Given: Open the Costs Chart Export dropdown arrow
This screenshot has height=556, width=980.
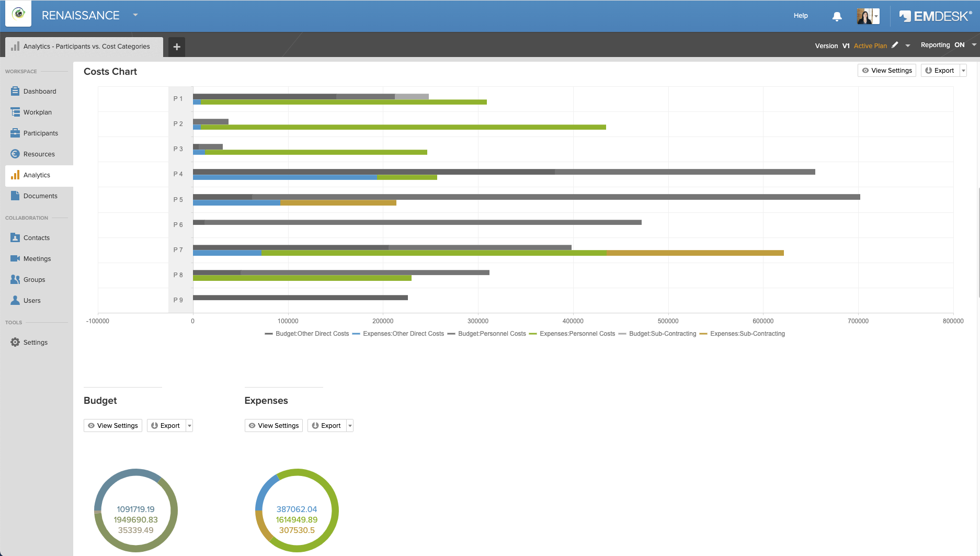Looking at the screenshot, I should click(x=963, y=71).
